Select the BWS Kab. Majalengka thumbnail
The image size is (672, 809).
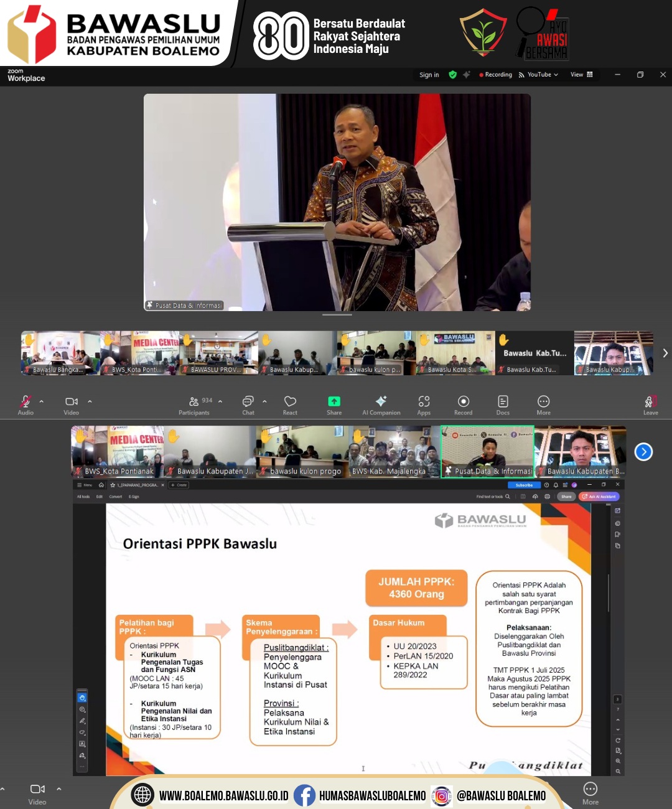(394, 452)
